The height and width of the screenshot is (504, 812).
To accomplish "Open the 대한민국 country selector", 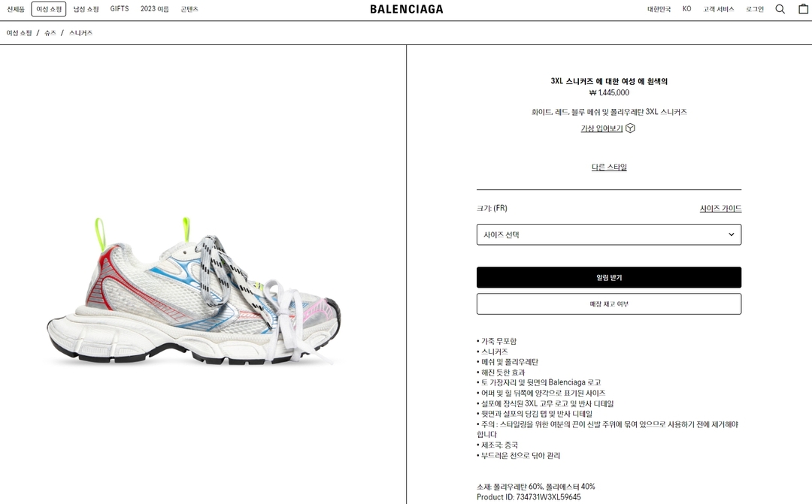I will click(x=659, y=9).
